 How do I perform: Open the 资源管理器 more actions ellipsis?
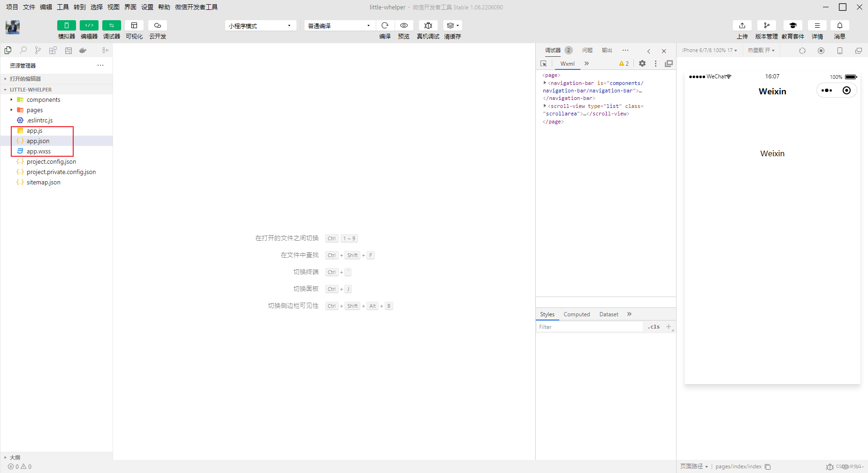tap(100, 65)
